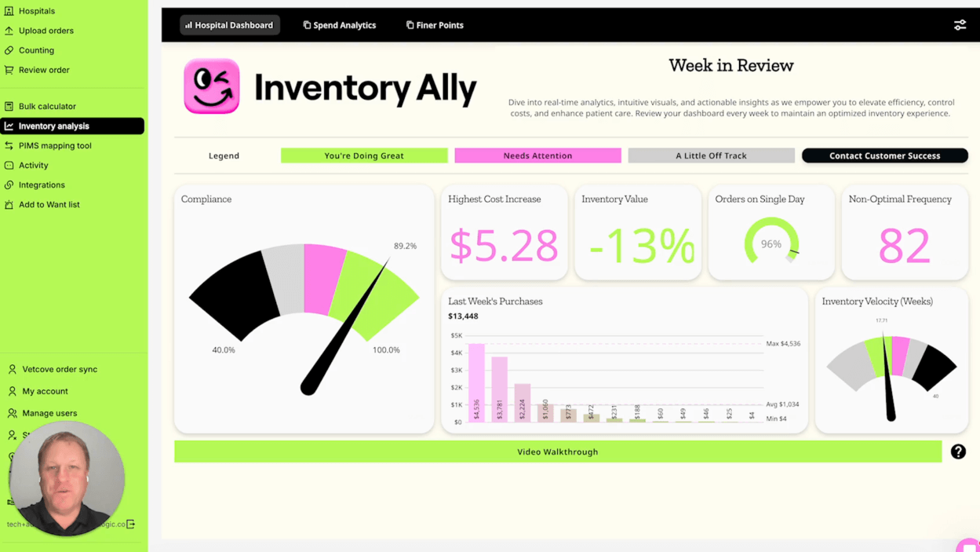Click the $3,781 bar in the purchases chart
The width and height of the screenshot is (980, 552).
[499, 389]
